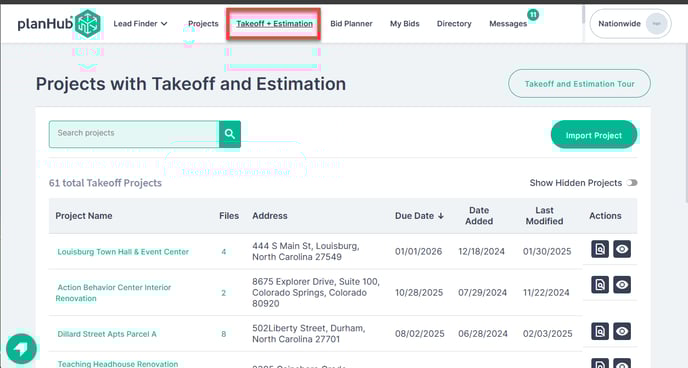The height and width of the screenshot is (368, 688).
Task: Go to the Bid Planner tab
Action: 351,24
